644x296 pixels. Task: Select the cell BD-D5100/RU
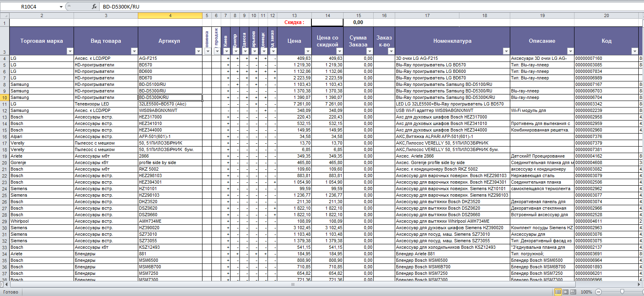click(170, 85)
